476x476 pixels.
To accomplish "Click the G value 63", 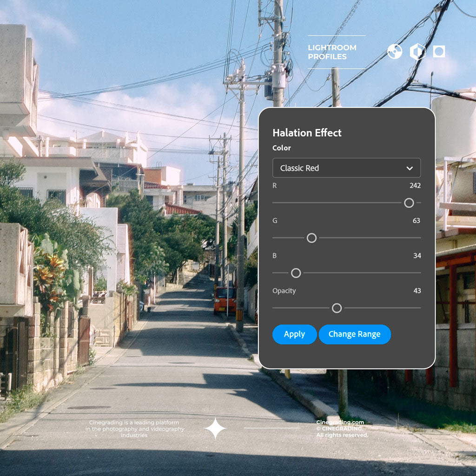I will [416, 220].
